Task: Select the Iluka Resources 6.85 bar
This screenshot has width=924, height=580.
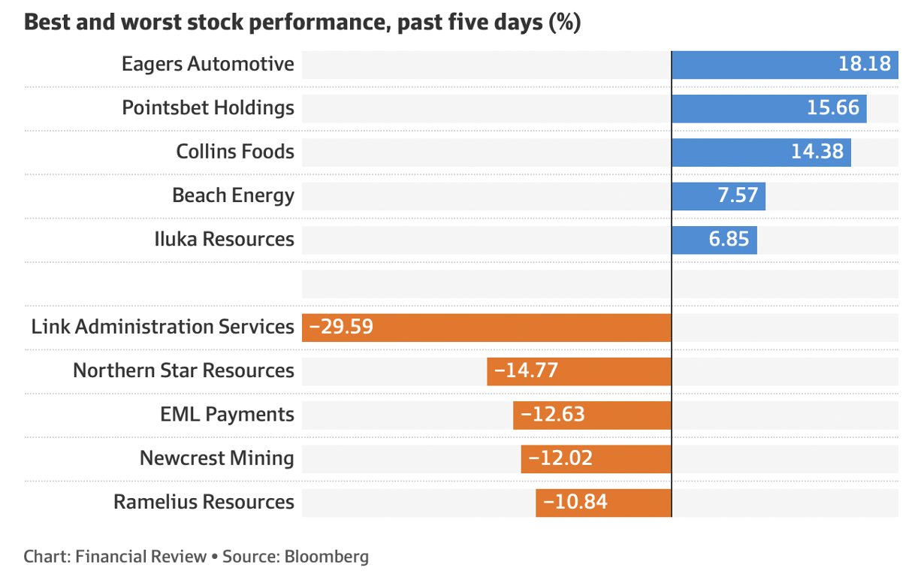Action: point(714,240)
